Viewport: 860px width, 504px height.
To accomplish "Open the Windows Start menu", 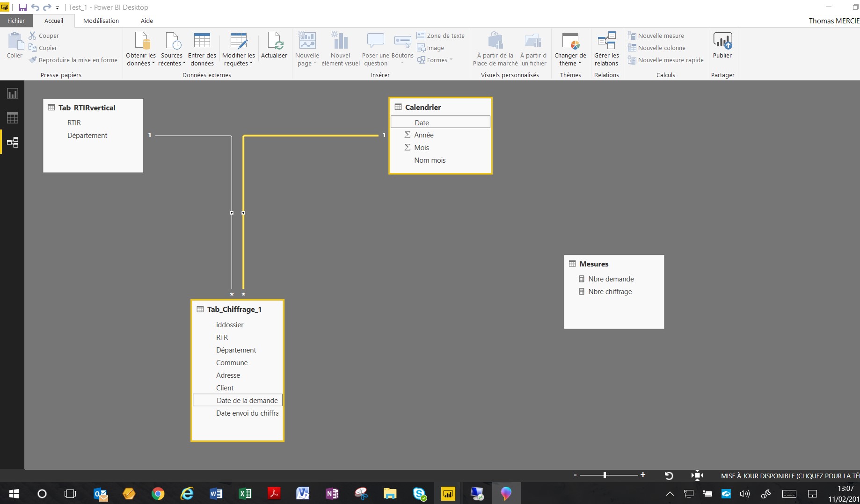I will click(14, 493).
